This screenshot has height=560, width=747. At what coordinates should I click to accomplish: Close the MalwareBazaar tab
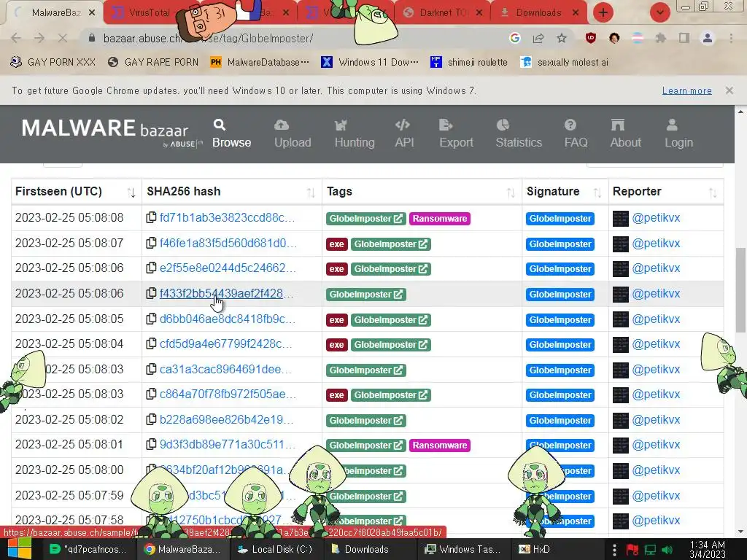92,13
